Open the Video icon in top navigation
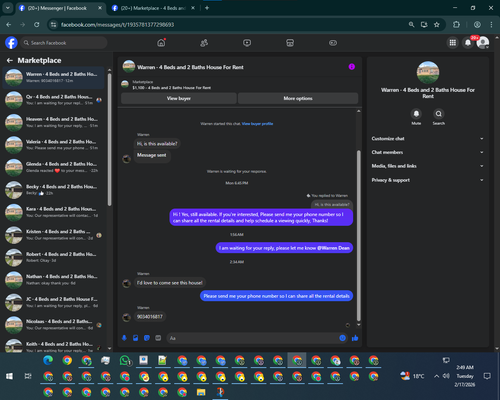 (247, 43)
